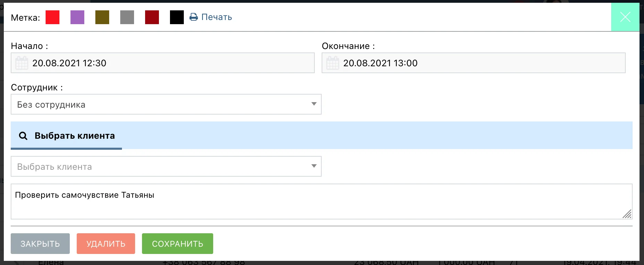Screen dimensions: 644x265
Task: Switch to the Выбрать клиента tab
Action: pyautogui.click(x=66, y=136)
